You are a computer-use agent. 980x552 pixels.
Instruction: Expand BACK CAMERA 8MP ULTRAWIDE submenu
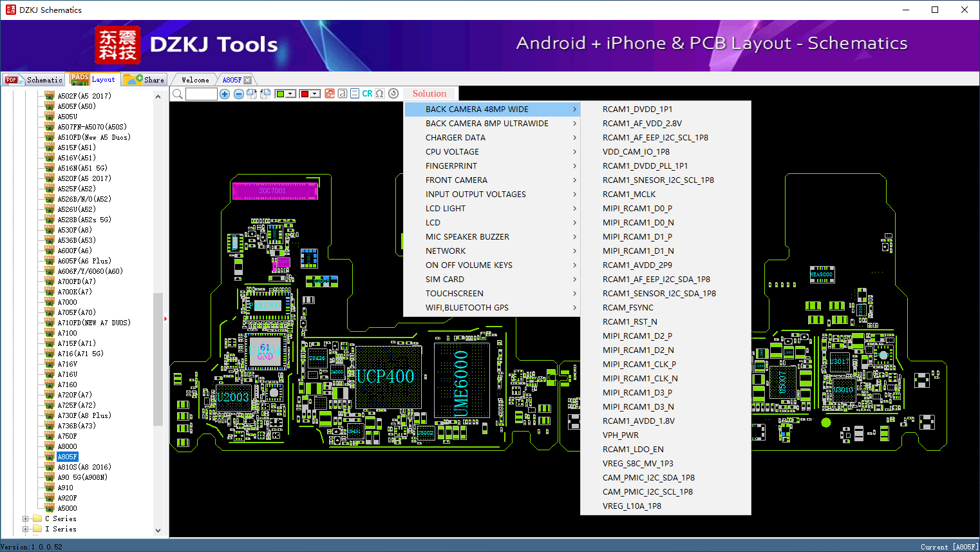click(492, 123)
